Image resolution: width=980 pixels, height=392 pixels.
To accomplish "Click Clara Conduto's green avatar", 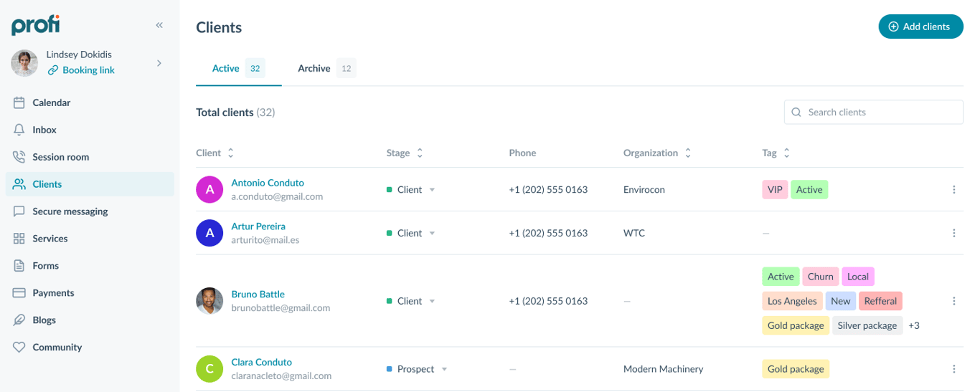I will point(209,369).
